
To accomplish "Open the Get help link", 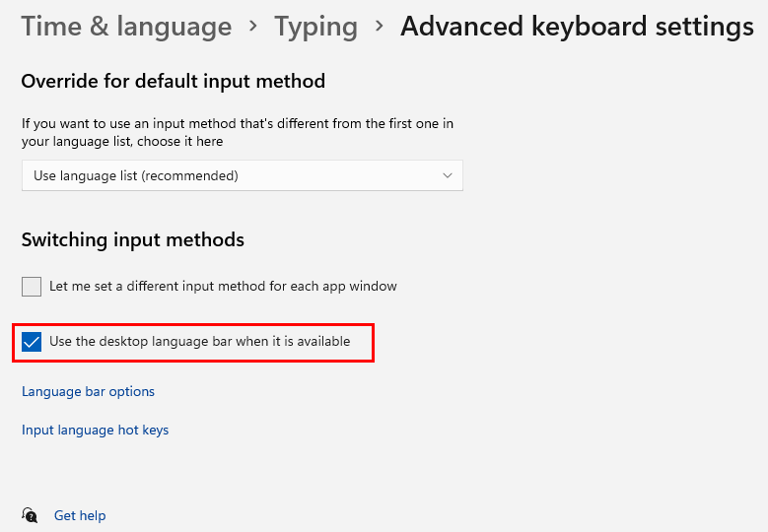I will [80, 516].
